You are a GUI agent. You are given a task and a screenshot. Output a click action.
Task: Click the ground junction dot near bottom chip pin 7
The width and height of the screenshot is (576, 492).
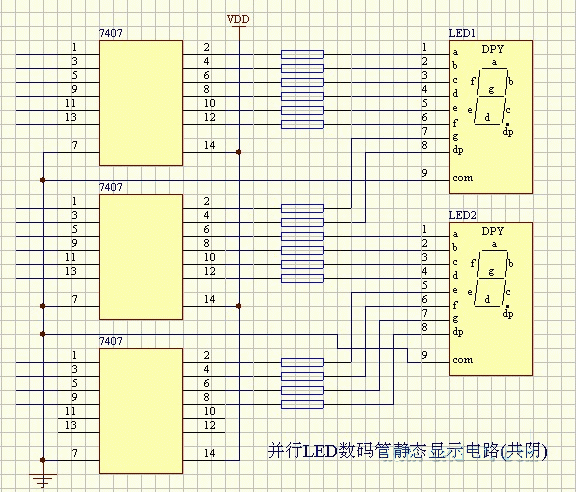(43, 460)
